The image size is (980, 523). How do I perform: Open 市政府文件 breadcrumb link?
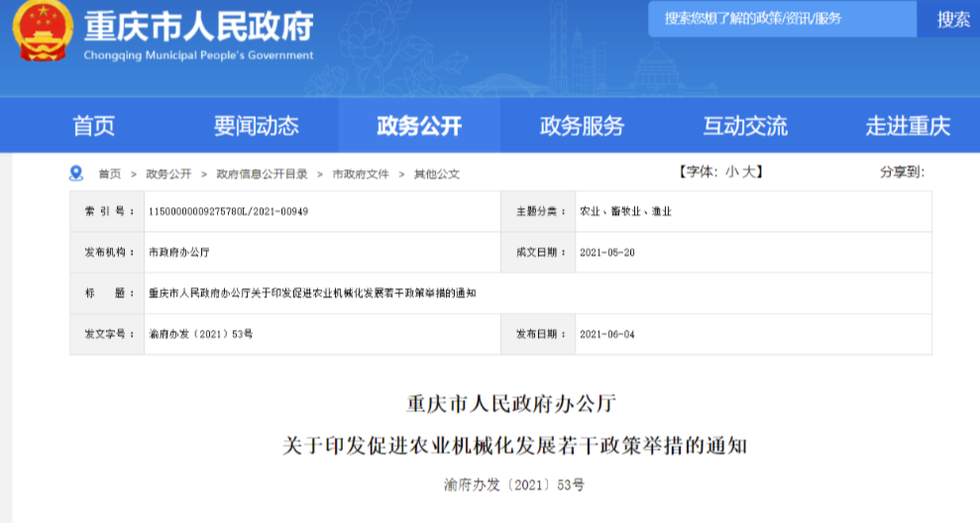(361, 173)
